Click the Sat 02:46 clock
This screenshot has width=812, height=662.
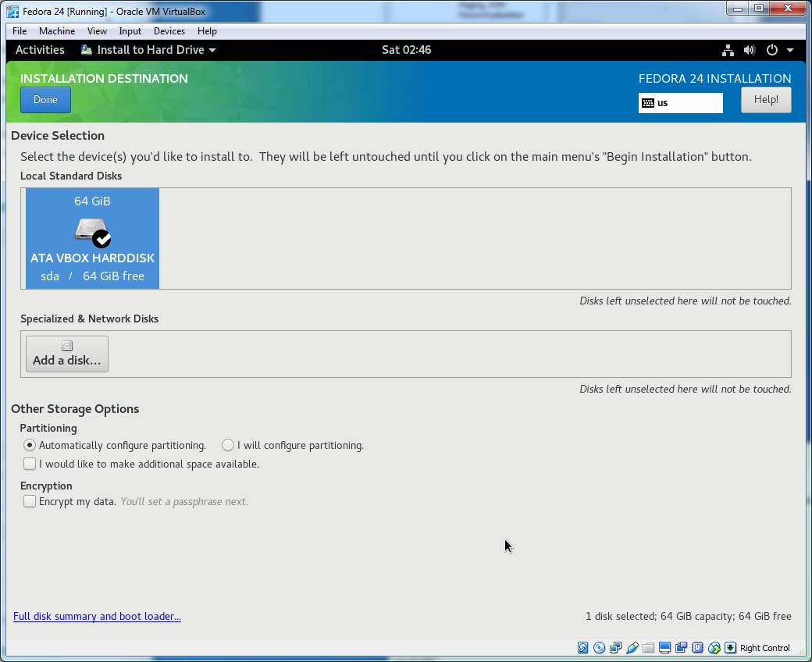(x=406, y=50)
